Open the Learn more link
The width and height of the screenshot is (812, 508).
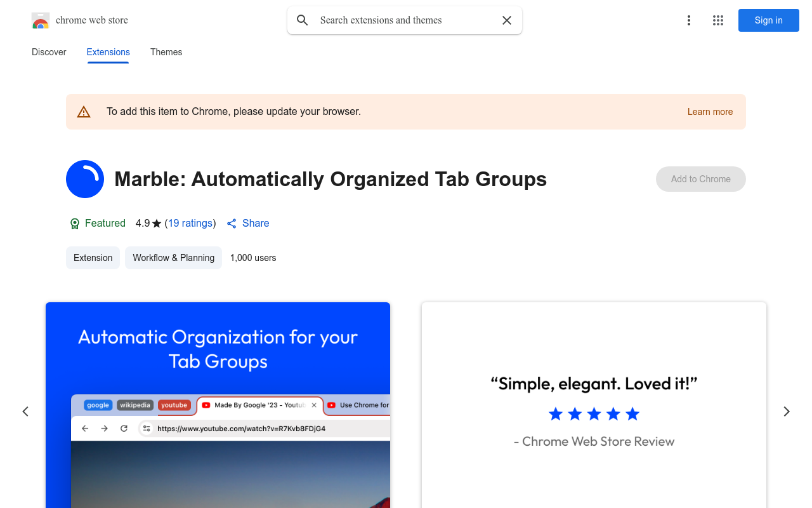[x=710, y=112]
